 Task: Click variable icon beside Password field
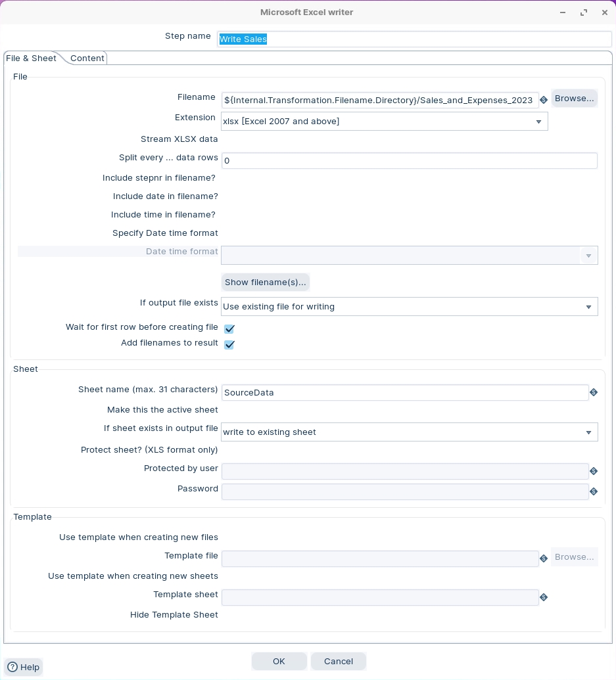coord(593,491)
